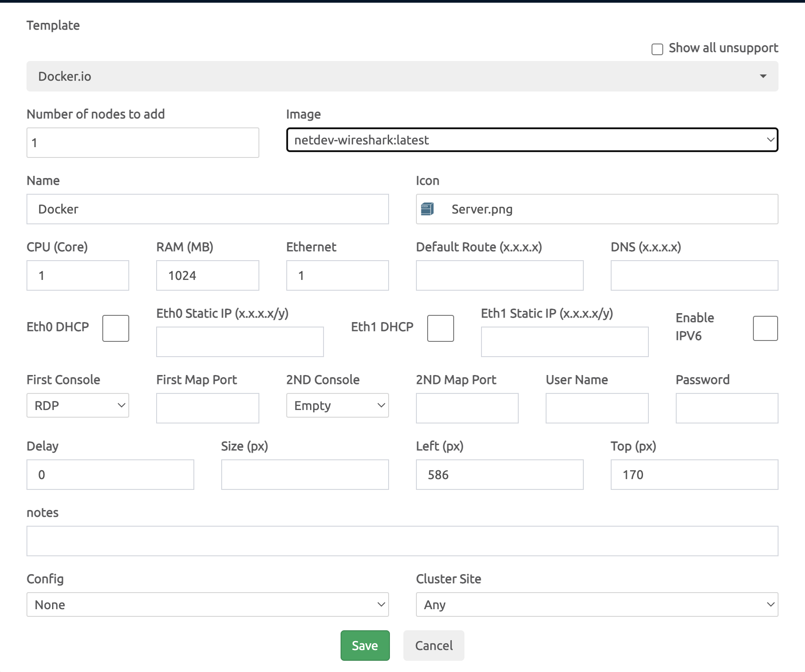Open the First Console RDP dropdown
This screenshot has width=805, height=672.
point(78,406)
